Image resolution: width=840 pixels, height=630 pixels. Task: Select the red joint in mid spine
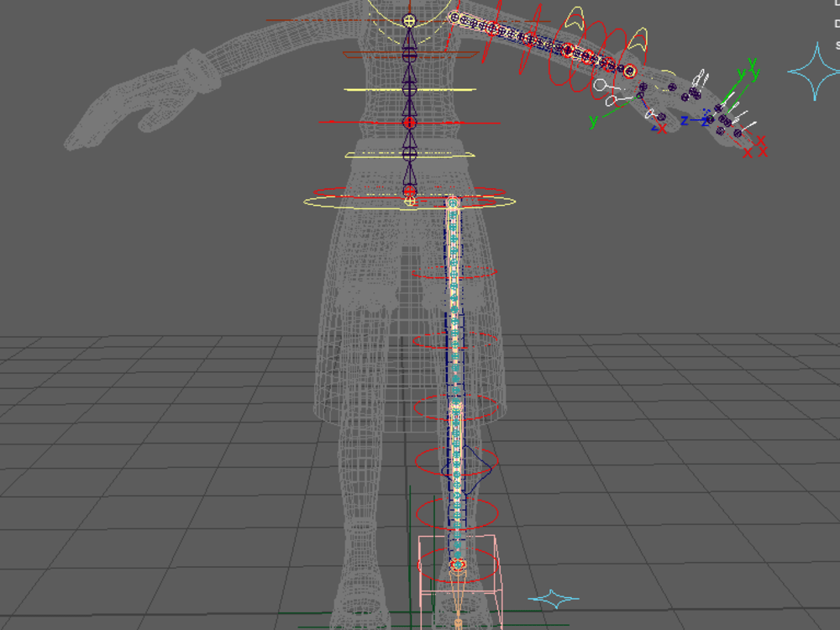point(409,123)
